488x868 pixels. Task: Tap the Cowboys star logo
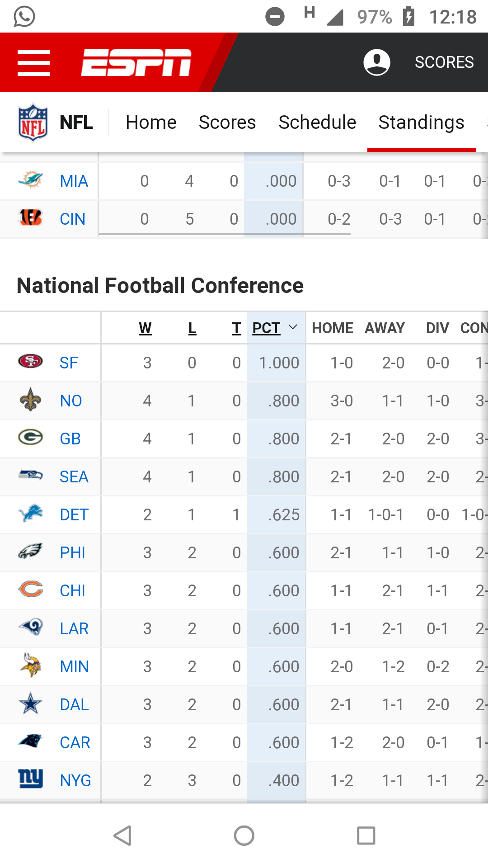(x=30, y=703)
